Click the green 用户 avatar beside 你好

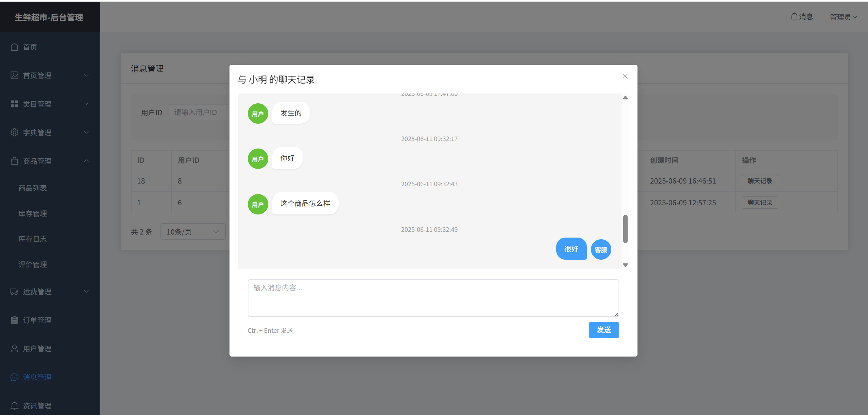pos(258,159)
